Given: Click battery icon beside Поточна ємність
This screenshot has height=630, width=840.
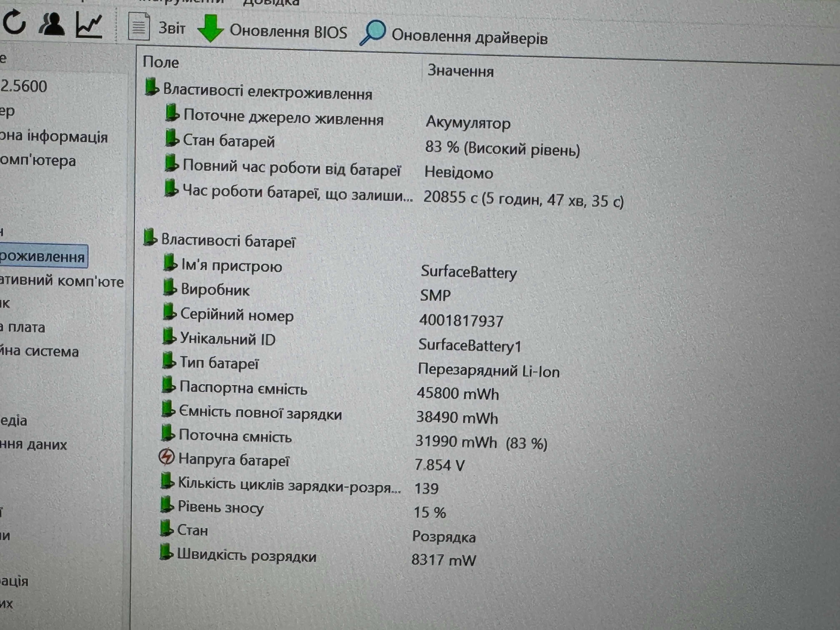Looking at the screenshot, I should [167, 433].
